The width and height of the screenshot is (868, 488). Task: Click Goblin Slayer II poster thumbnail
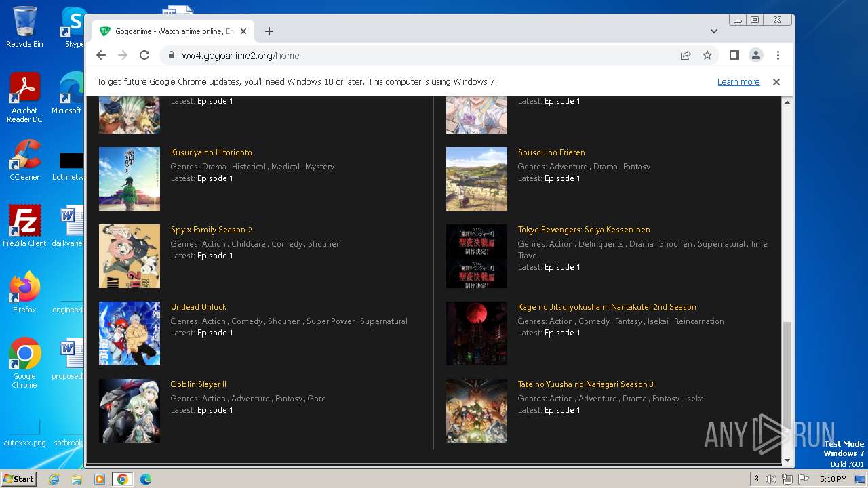click(x=130, y=411)
